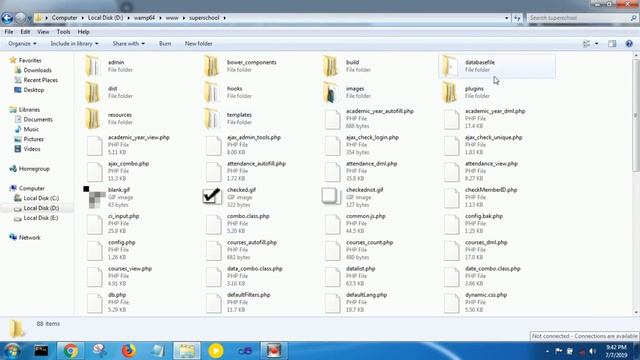Expand the Share with dropdown
Screen dimensions: 640x360
[129, 44]
